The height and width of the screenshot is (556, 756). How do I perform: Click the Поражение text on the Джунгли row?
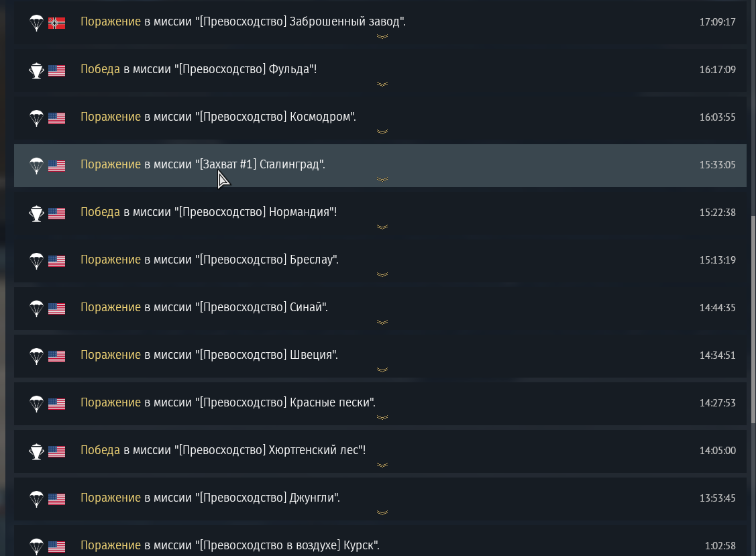click(110, 498)
